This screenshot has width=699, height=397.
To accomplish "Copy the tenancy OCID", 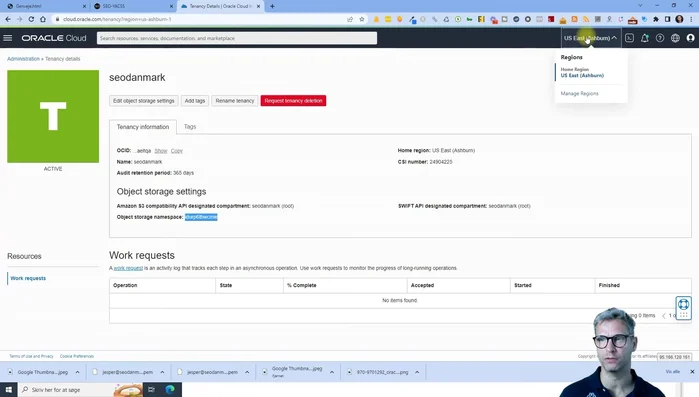I will tap(177, 151).
